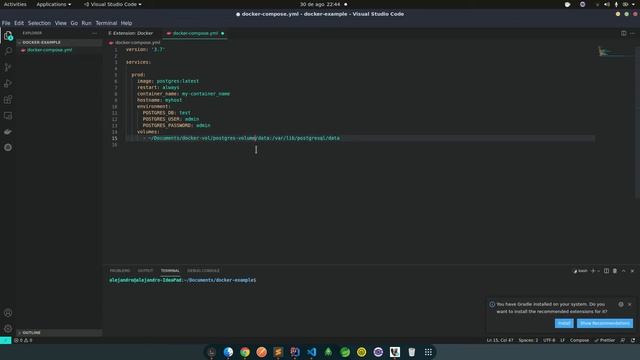Open the Accounts menu icon
Image resolution: width=640 pixels, height=360 pixels.
8,313
